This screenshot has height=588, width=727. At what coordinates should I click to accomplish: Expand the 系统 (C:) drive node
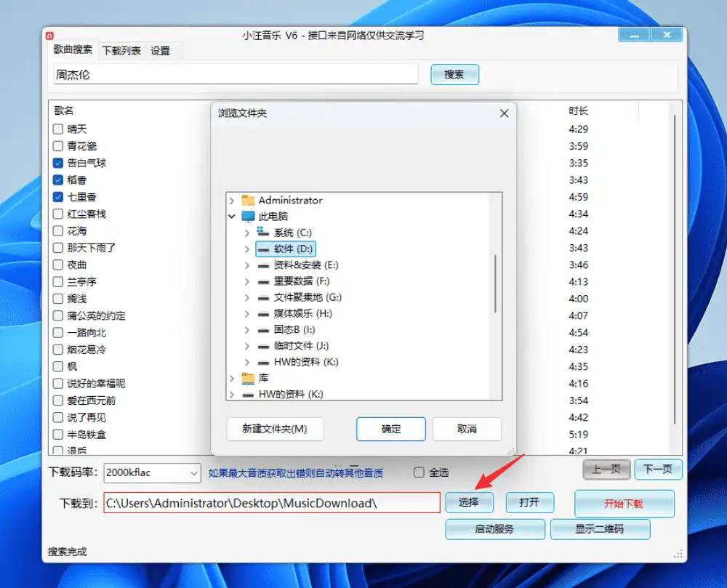247,233
